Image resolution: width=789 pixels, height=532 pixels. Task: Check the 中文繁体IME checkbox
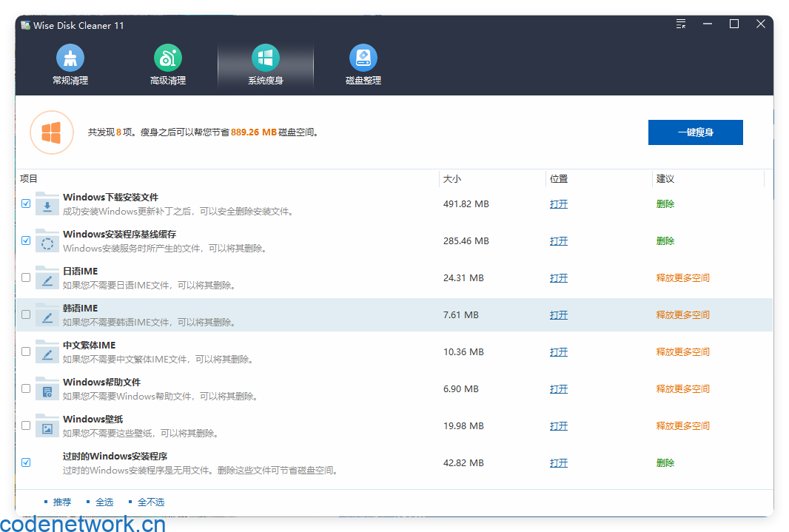[x=26, y=351]
